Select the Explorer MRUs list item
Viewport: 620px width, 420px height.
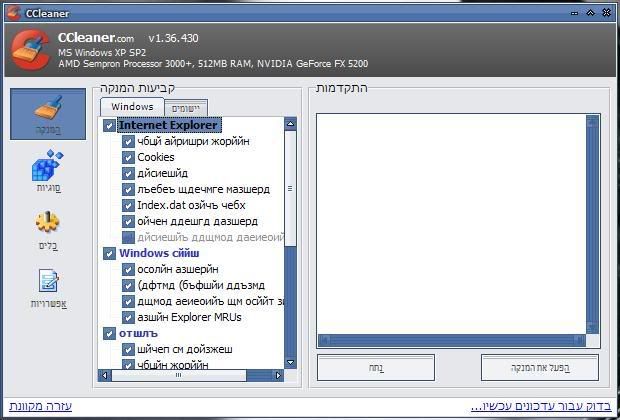click(x=189, y=318)
